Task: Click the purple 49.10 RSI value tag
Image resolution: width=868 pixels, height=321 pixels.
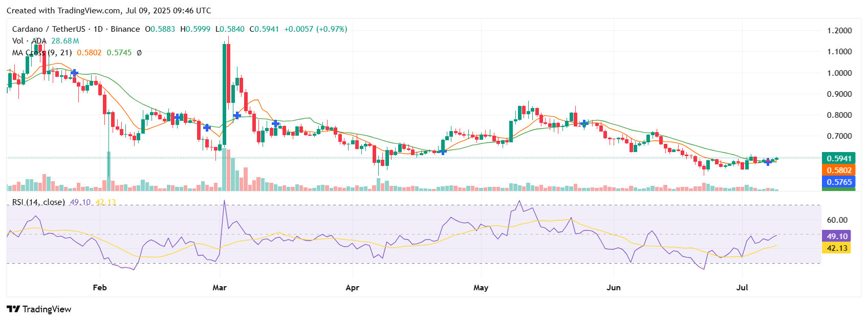Action: (837, 237)
